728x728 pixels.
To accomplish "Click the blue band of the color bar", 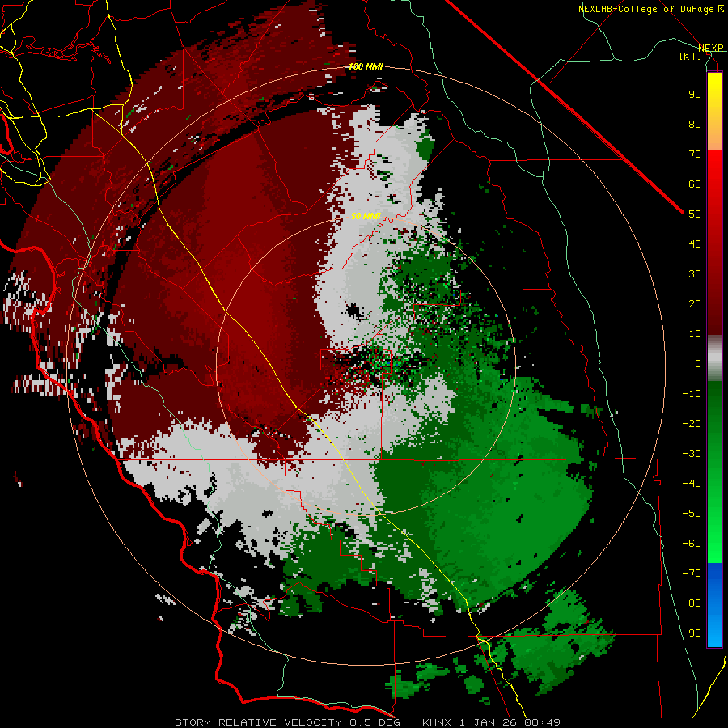I will click(x=714, y=605).
